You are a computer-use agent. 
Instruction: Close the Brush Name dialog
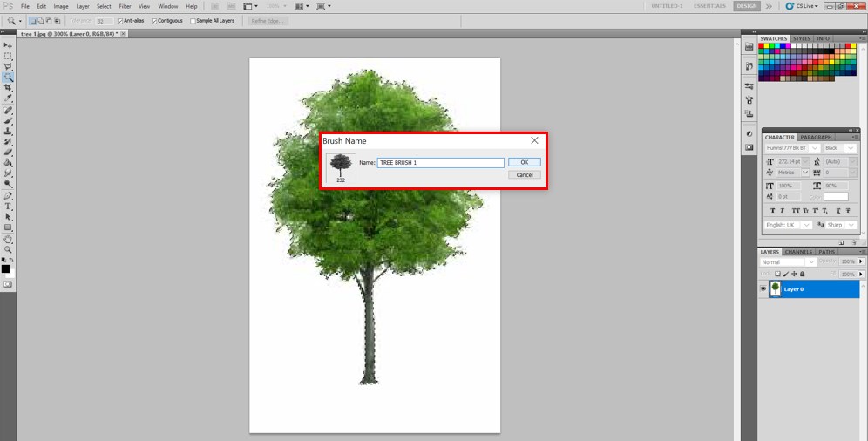pyautogui.click(x=534, y=140)
